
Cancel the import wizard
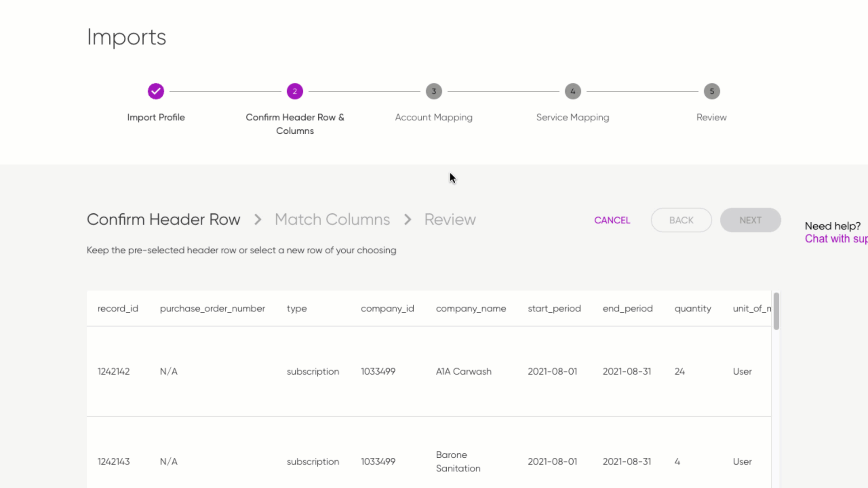[612, 220]
